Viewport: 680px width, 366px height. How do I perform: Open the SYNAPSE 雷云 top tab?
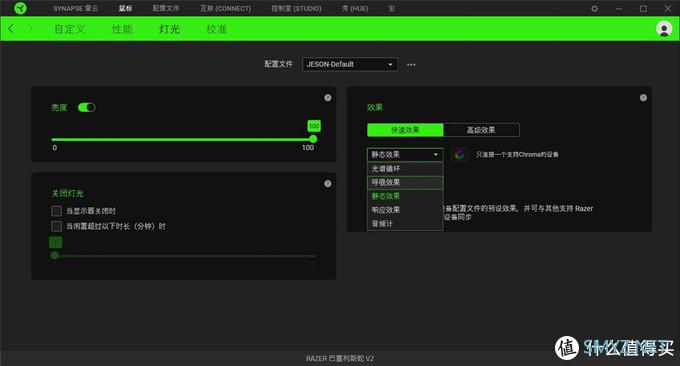[x=75, y=8]
